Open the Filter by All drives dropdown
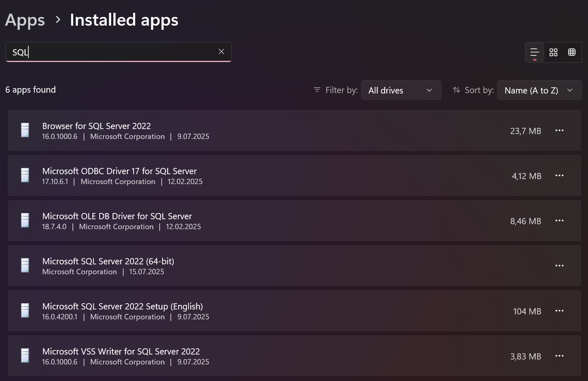588x381 pixels. 401,90
